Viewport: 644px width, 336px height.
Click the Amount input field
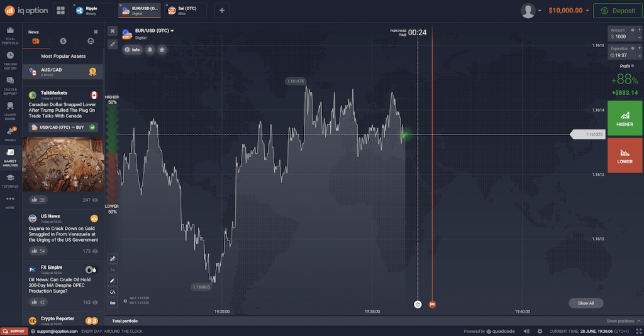(622, 34)
